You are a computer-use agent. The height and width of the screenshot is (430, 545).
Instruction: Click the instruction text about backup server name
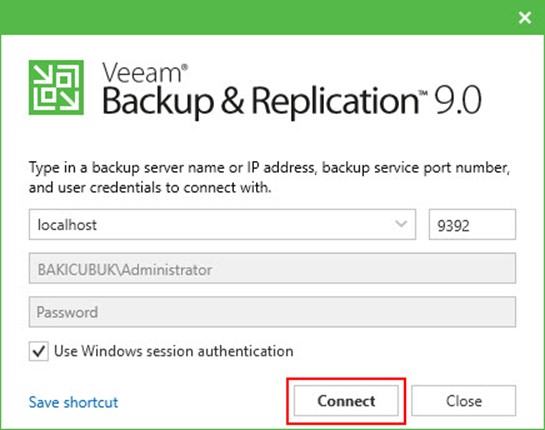tap(269, 178)
